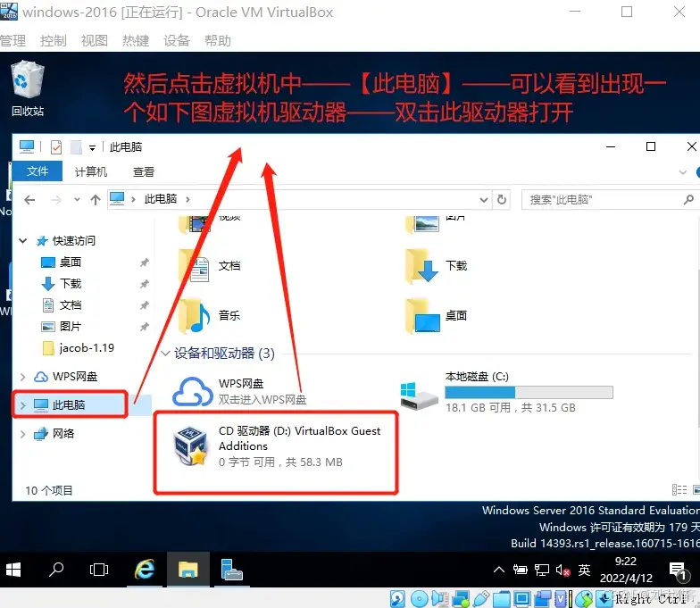The image size is (700, 608).
Task: Click the search magnifier icon in Explorer
Action: [x=688, y=200]
